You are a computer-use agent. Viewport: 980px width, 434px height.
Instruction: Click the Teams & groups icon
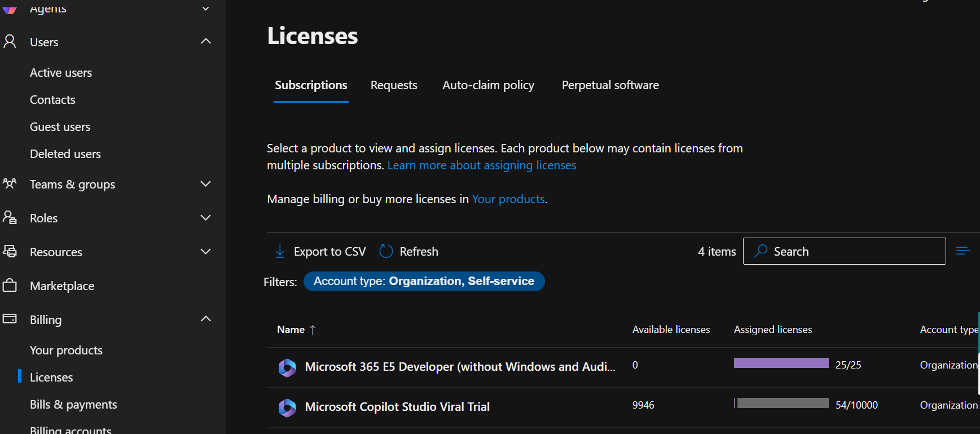10,183
